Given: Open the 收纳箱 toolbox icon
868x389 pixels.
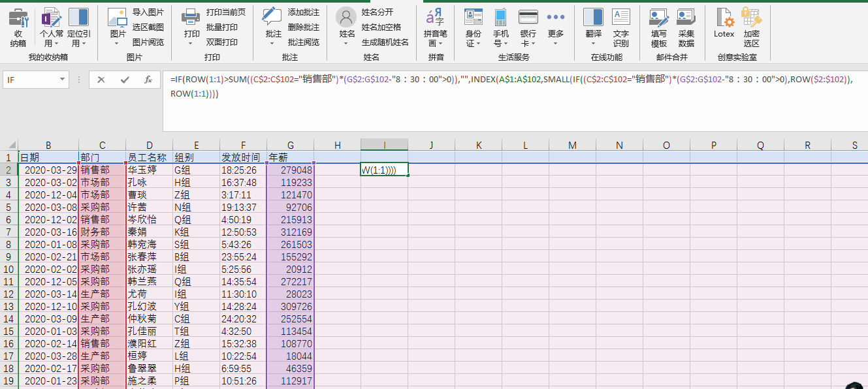Looking at the screenshot, I should tap(18, 18).
